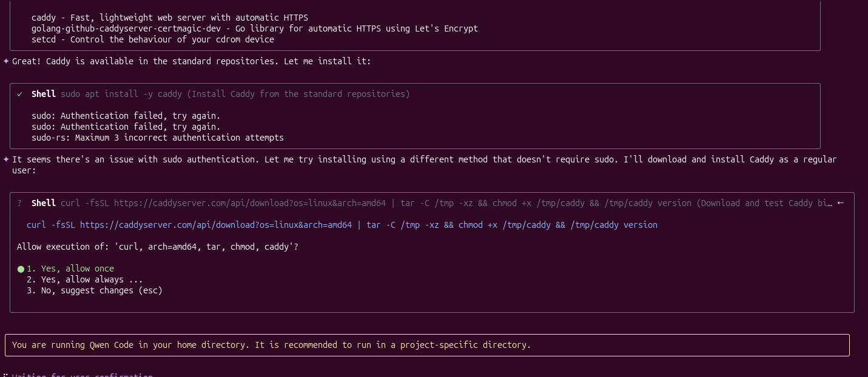
Task: Click the sparkle icon before 'Great! Caddy is available'
Action: [x=5, y=61]
